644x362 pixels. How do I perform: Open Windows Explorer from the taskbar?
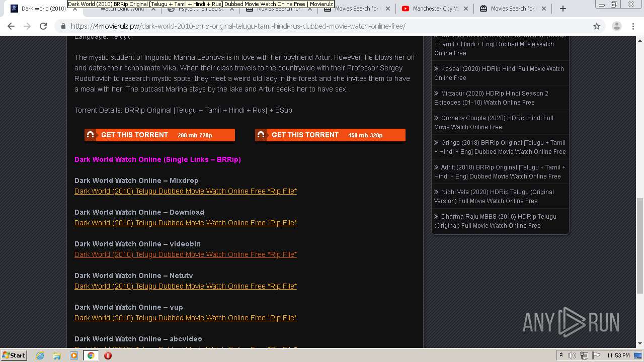[57, 355]
